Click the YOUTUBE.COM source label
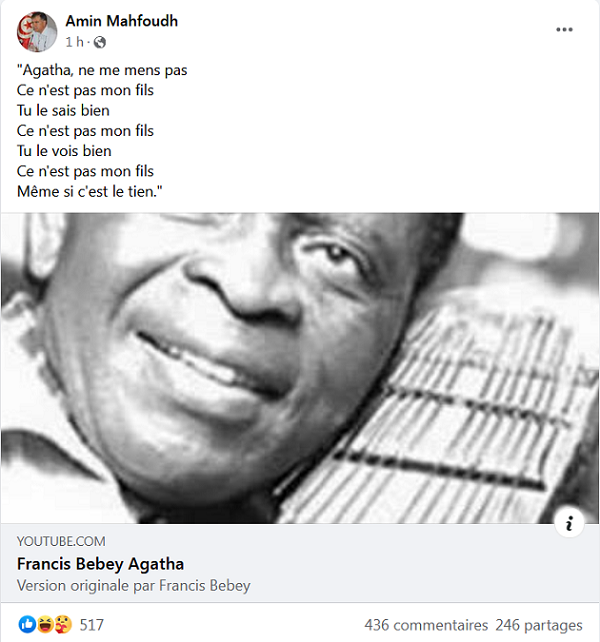Screen dimensions: 600x642 [61, 541]
